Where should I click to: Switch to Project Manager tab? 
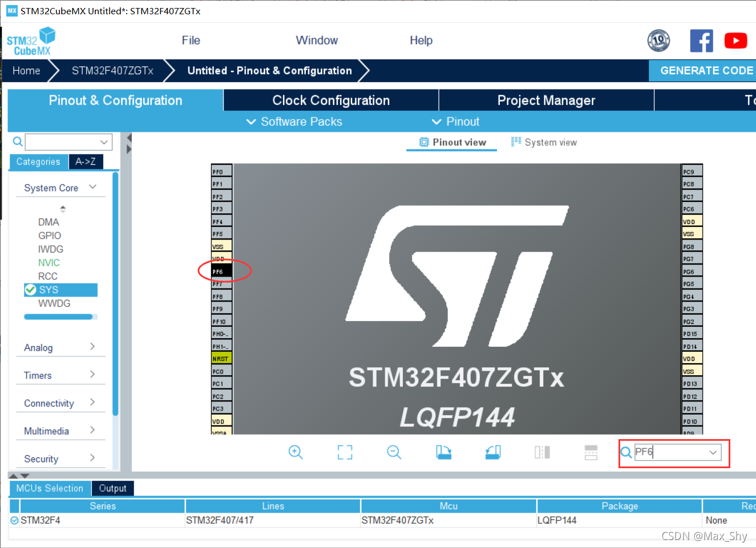546,100
